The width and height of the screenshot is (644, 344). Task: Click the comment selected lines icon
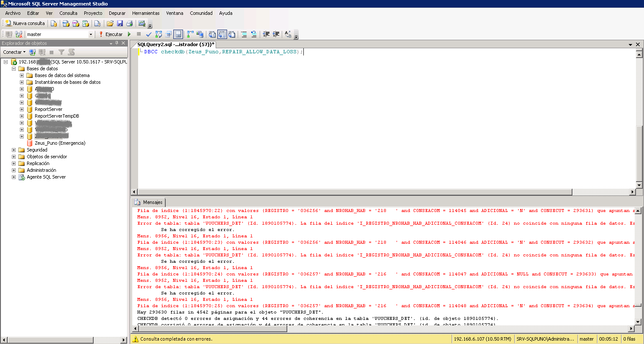tap(244, 34)
